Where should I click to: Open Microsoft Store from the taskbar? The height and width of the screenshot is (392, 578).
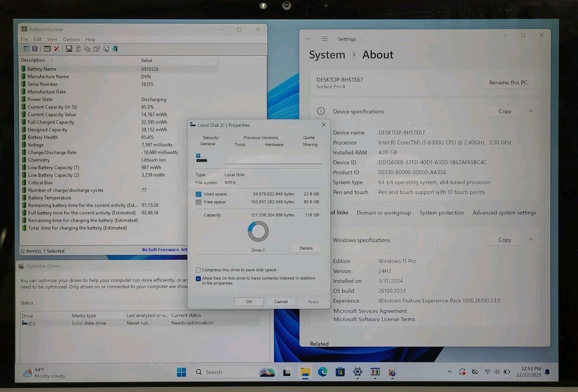[x=340, y=372]
